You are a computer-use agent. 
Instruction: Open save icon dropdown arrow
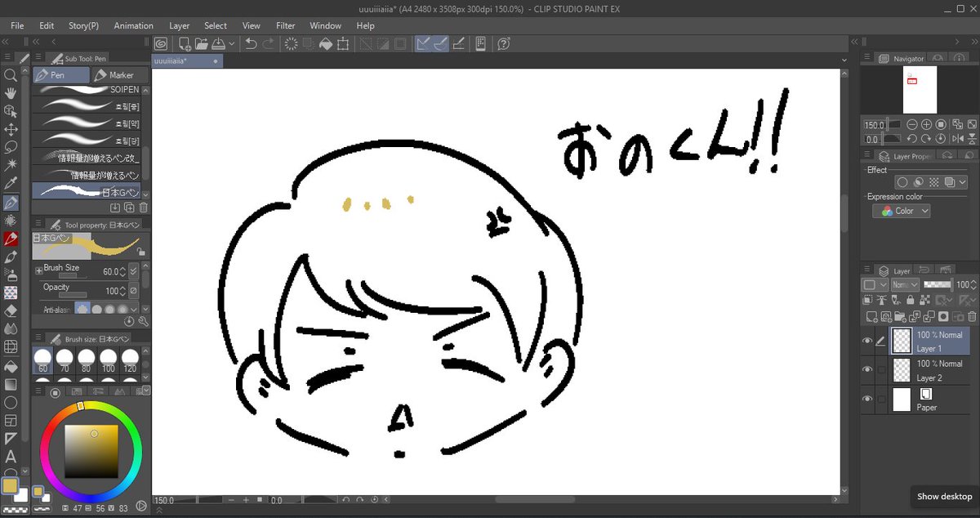pos(232,43)
